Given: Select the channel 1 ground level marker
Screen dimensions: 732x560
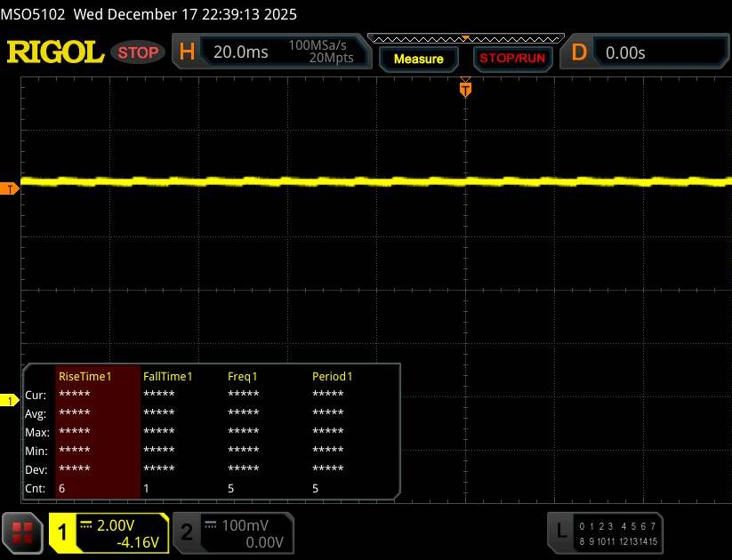Looking at the screenshot, I should tap(10, 401).
